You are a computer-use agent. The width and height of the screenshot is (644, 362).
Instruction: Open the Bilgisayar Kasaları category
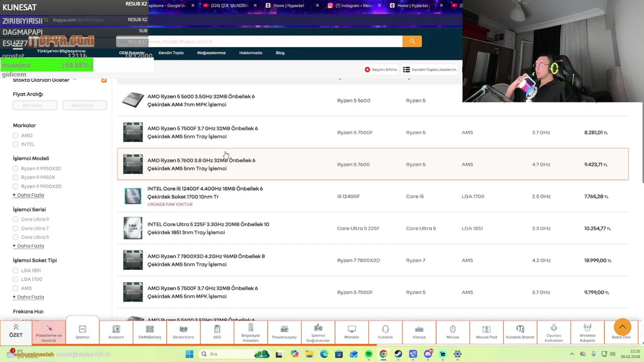point(251,332)
